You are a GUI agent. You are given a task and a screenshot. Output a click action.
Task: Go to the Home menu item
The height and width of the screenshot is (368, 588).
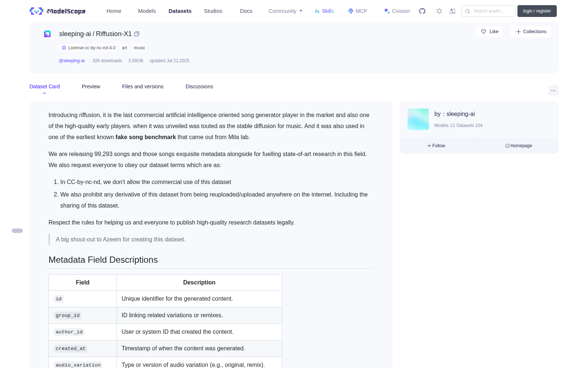pos(114,11)
